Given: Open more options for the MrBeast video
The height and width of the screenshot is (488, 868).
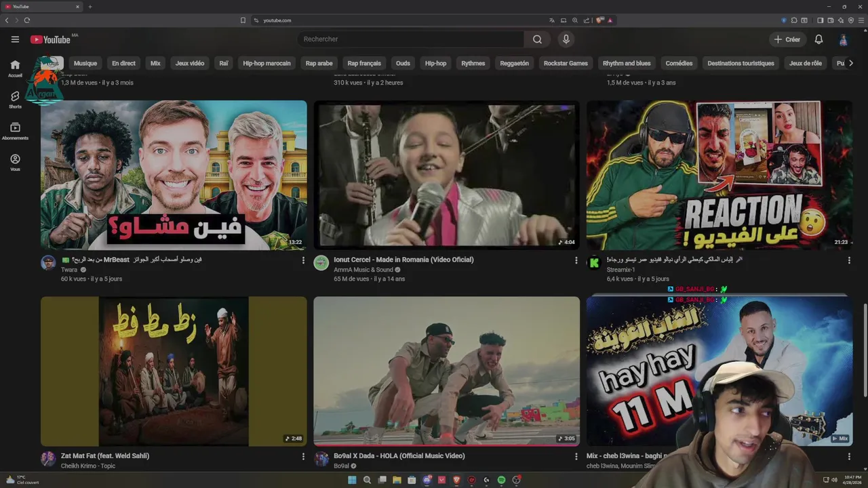Looking at the screenshot, I should click(303, 260).
